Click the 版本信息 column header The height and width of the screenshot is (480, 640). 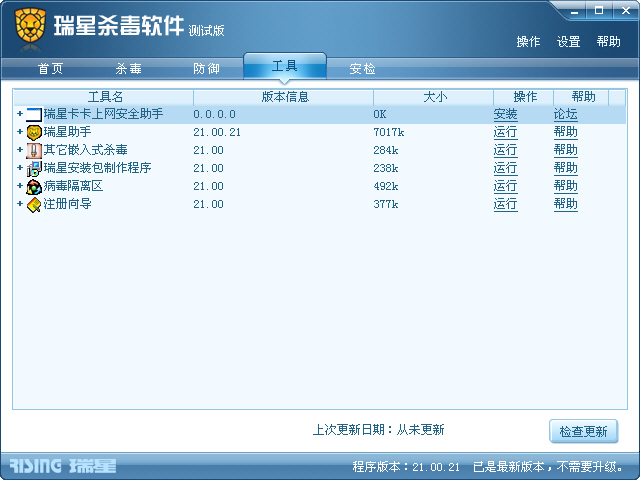[x=284, y=97]
